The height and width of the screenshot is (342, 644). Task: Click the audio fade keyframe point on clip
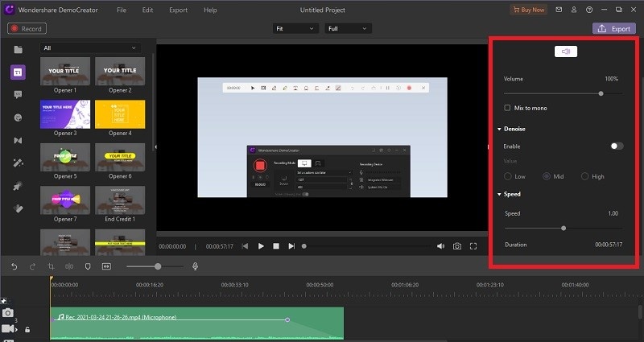click(x=287, y=319)
